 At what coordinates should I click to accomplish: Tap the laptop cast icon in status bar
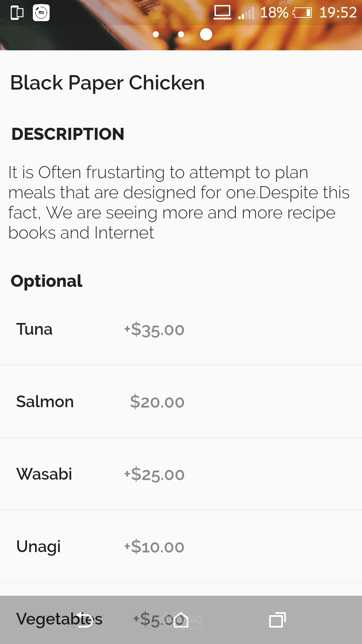[223, 13]
